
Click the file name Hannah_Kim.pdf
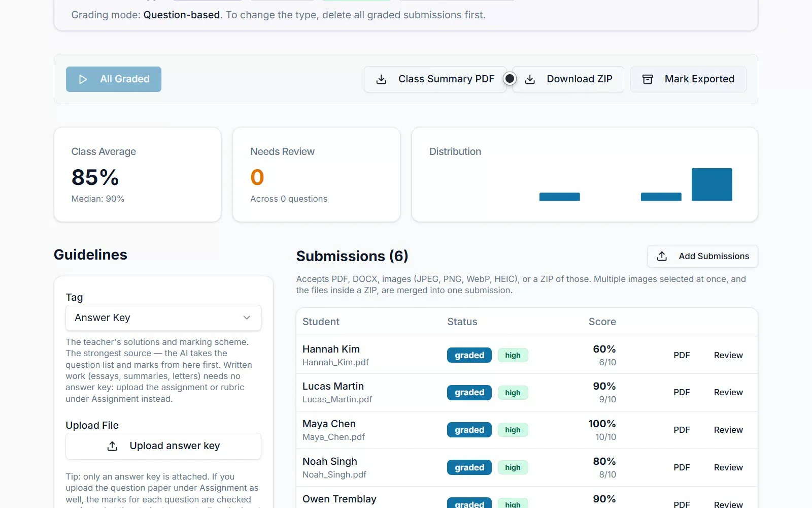tap(335, 362)
